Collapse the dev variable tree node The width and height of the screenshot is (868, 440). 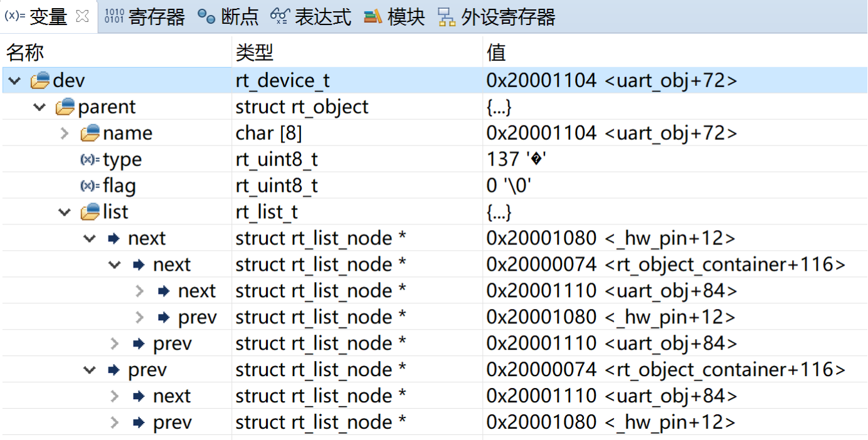coord(13,80)
